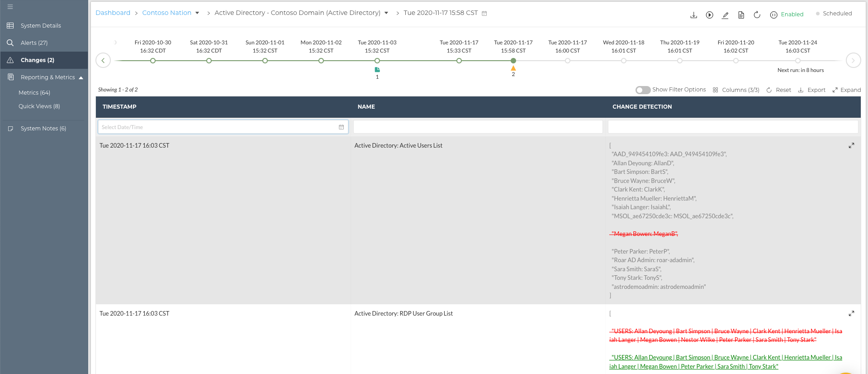Click scan date Tue 2020-11-17 15:58 CST breadcrumb

click(x=441, y=13)
